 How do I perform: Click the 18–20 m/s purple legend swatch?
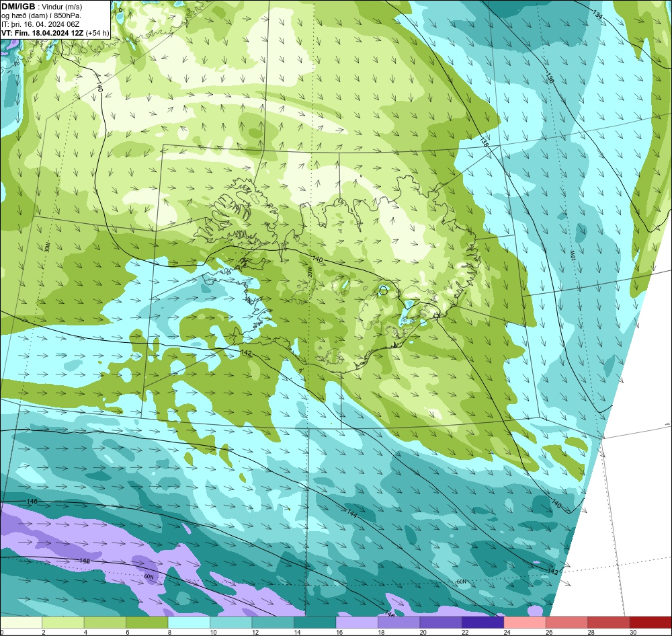(x=399, y=623)
